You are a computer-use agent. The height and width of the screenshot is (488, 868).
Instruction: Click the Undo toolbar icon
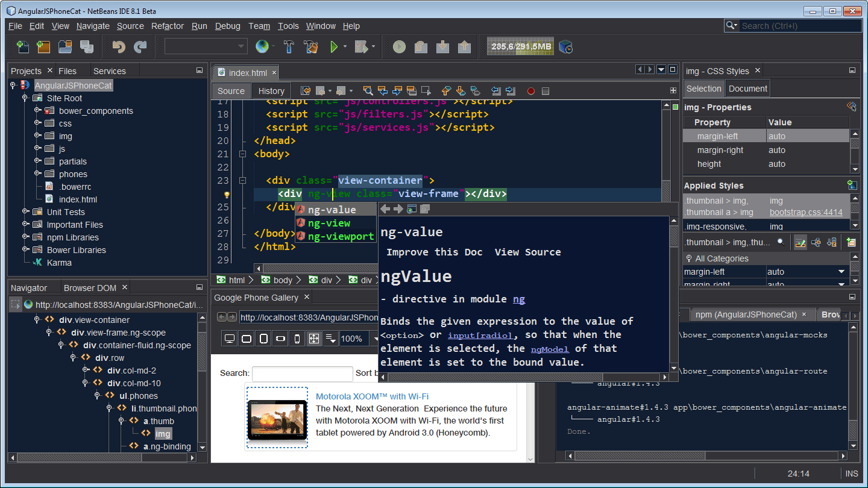(119, 46)
